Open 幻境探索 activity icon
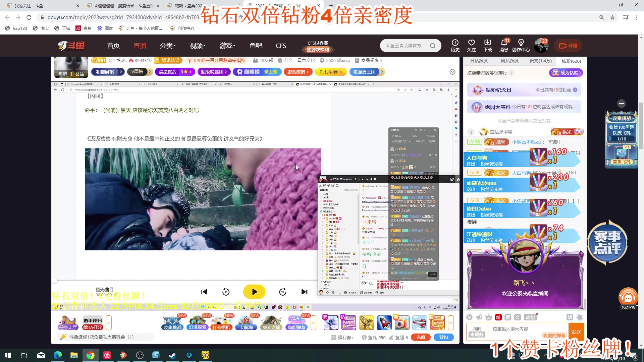The height and width of the screenshot is (362, 644). [198, 323]
